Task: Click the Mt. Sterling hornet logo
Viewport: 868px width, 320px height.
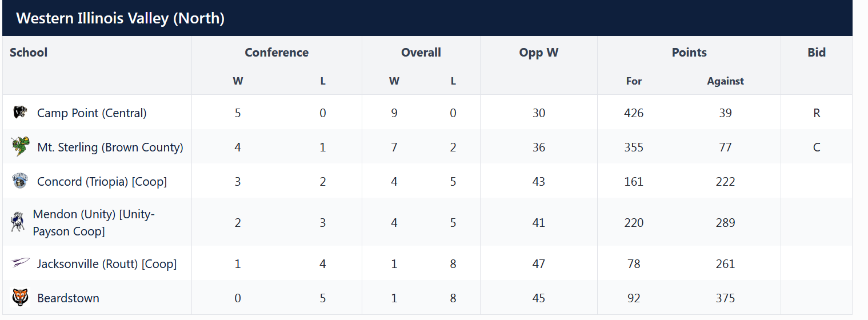Action: tap(20, 147)
